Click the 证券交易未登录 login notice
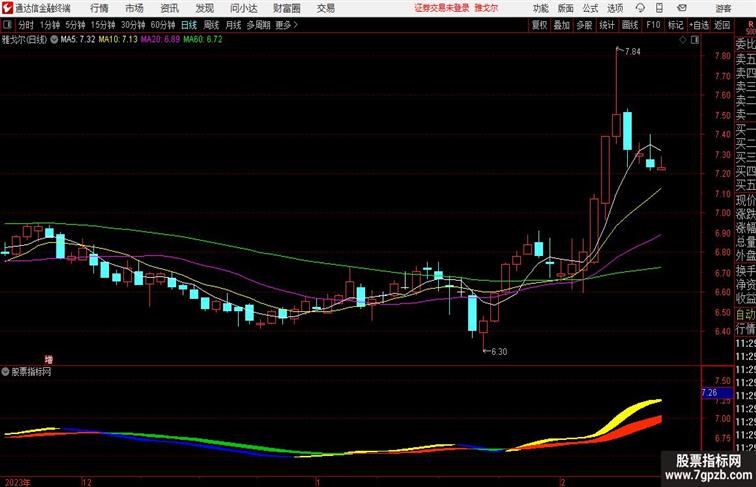This screenshot has height=487, width=756. (442, 8)
